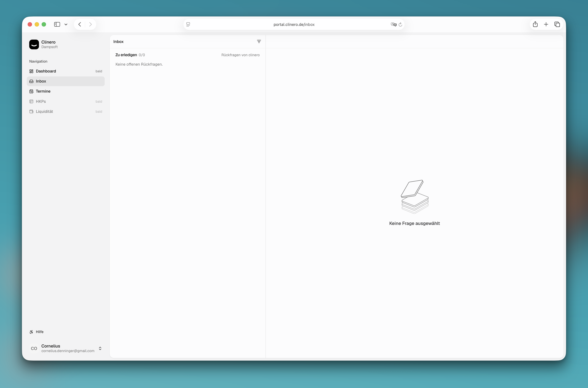
Task: Click the cornelius.denninger@gmail.com email text
Action: pyautogui.click(x=68, y=351)
